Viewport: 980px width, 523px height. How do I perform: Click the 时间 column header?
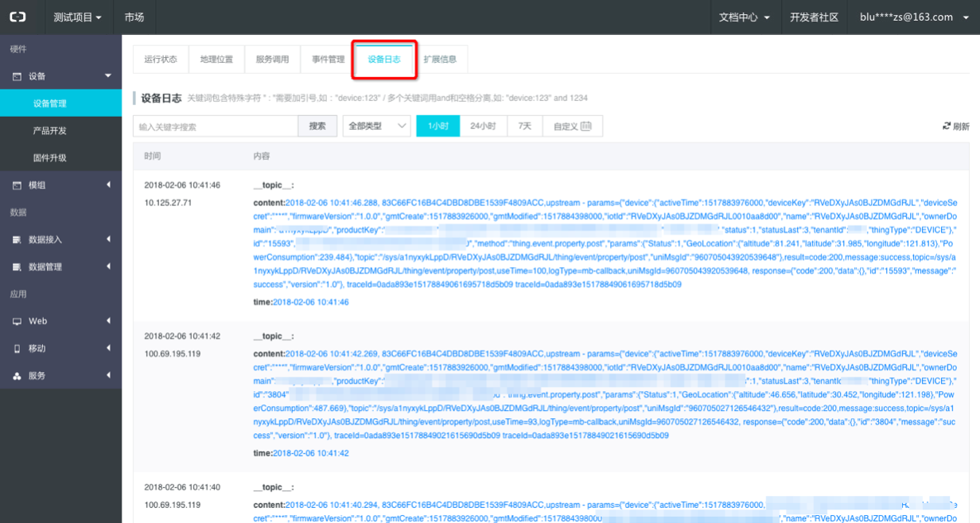coord(152,156)
